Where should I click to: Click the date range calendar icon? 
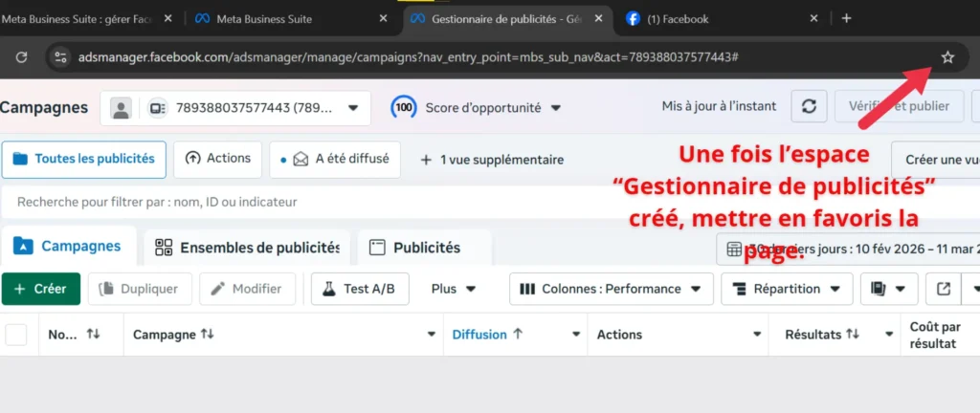[x=735, y=249]
